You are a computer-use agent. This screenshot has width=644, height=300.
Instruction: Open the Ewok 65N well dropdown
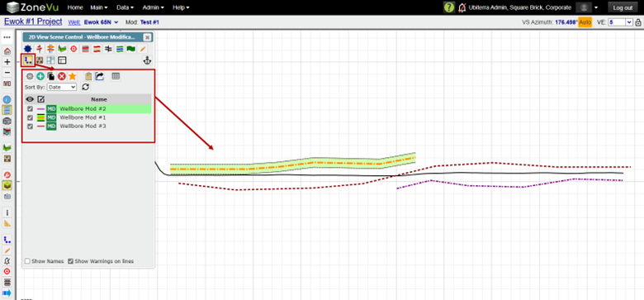click(101, 22)
